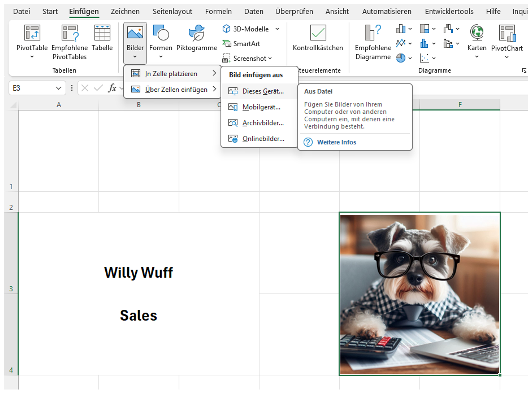Open the Screenshot dropdown
The image size is (532, 395).
click(270, 58)
